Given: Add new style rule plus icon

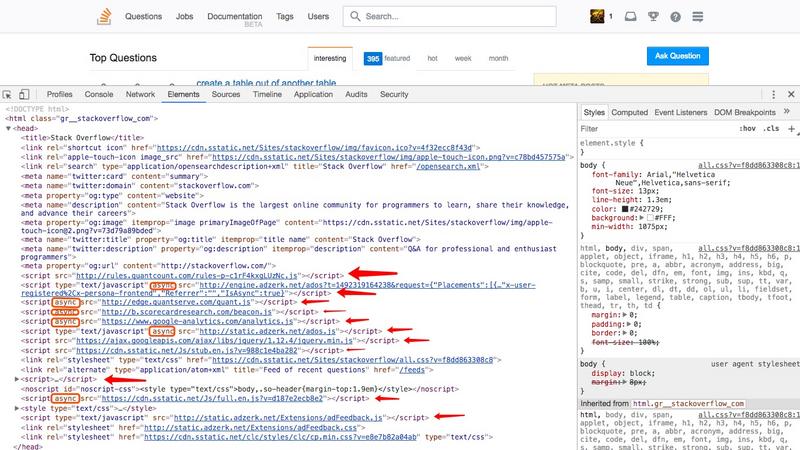Looking at the screenshot, I should click(791, 129).
